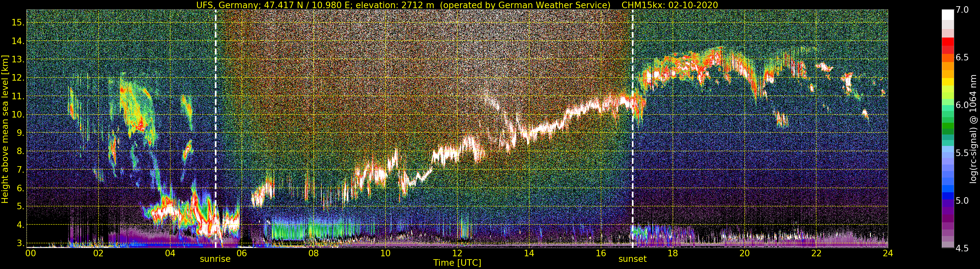Click the height axis tick '9.'
Screen dimensions: 980x269
click(x=20, y=133)
